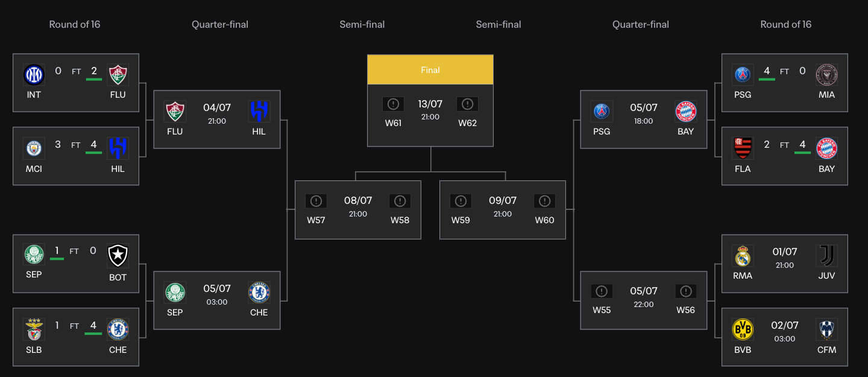This screenshot has width=868, height=377.
Task: Click PSG's score of 4 against MIA
Action: pyautogui.click(x=767, y=71)
